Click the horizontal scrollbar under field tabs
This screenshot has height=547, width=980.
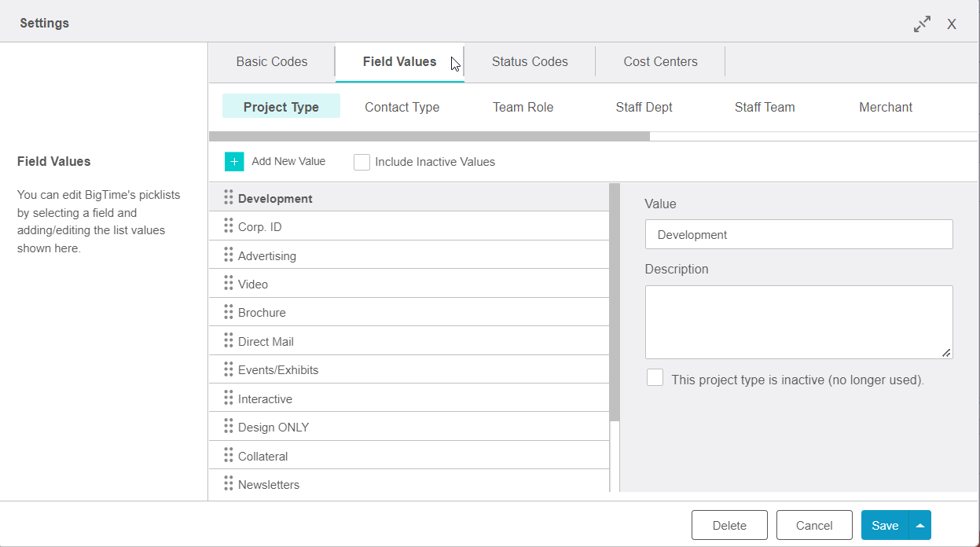coord(429,136)
